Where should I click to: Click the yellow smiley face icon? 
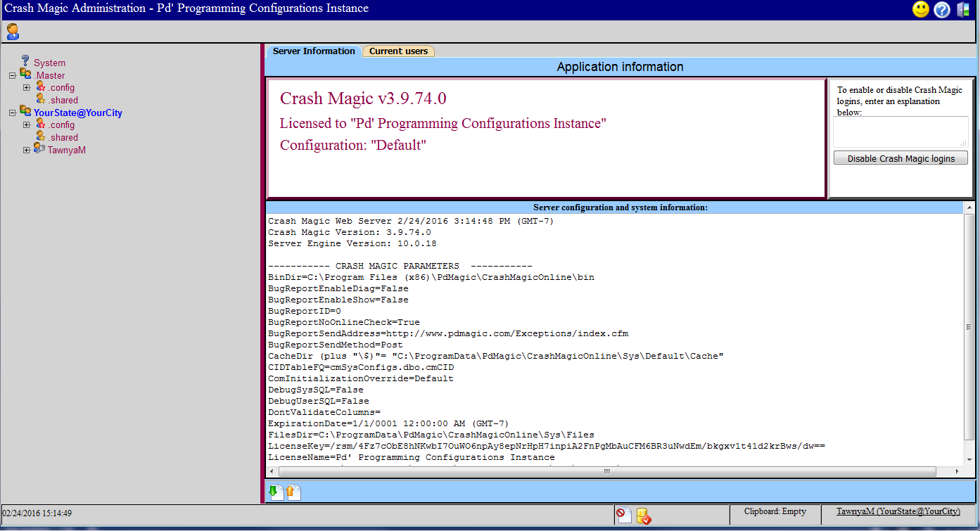[921, 10]
